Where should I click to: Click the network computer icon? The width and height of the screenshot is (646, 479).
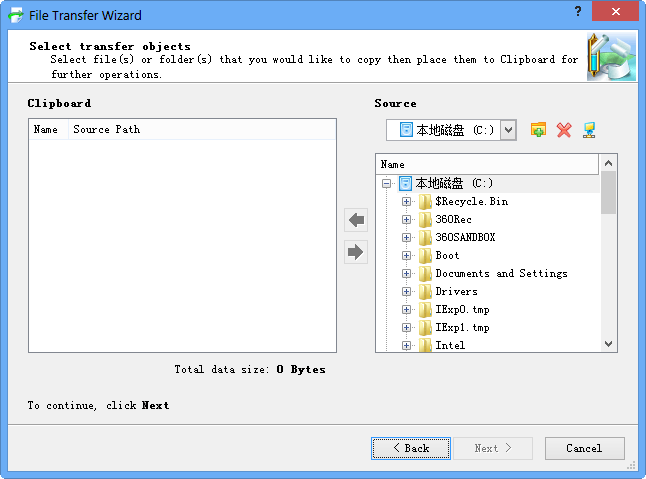[x=589, y=130]
